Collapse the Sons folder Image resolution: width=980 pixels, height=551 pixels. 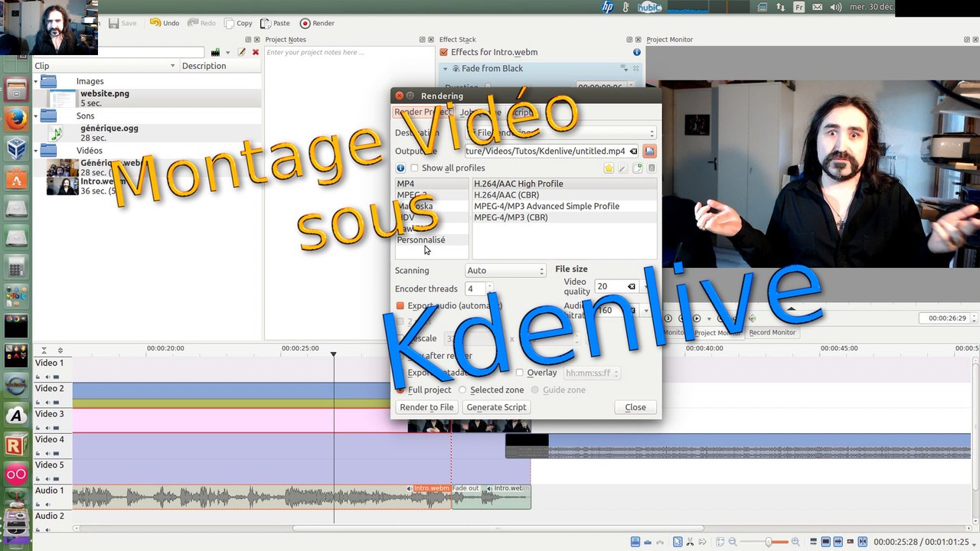click(36, 116)
